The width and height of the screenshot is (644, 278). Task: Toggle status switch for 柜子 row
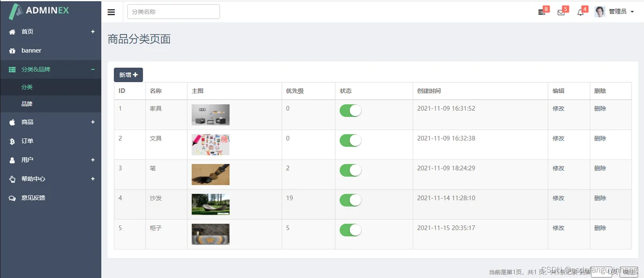(350, 230)
